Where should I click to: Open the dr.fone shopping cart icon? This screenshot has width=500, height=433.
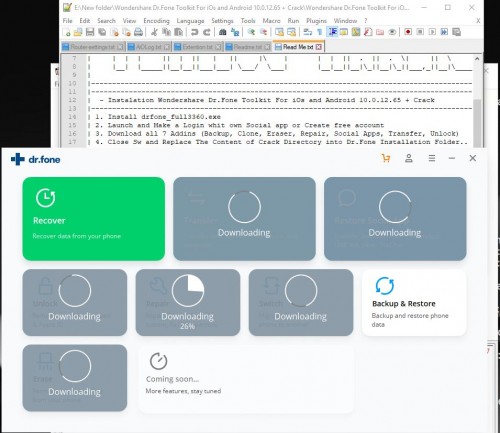(386, 158)
